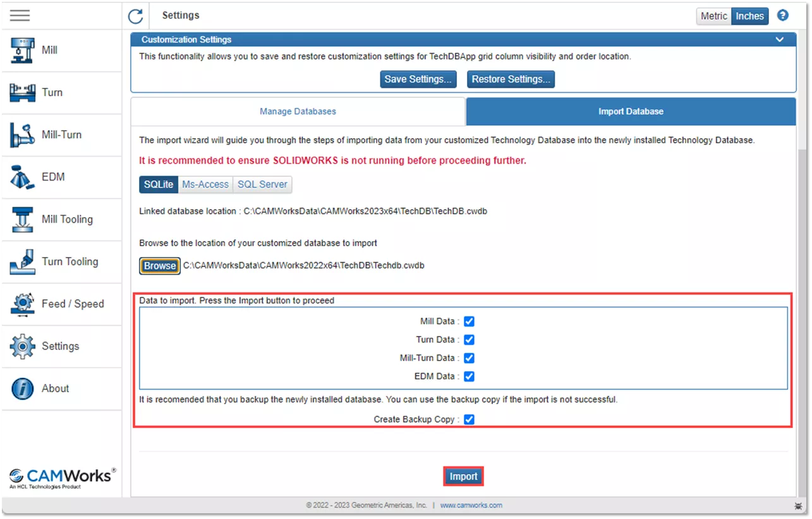Open the EDM section label

53,177
